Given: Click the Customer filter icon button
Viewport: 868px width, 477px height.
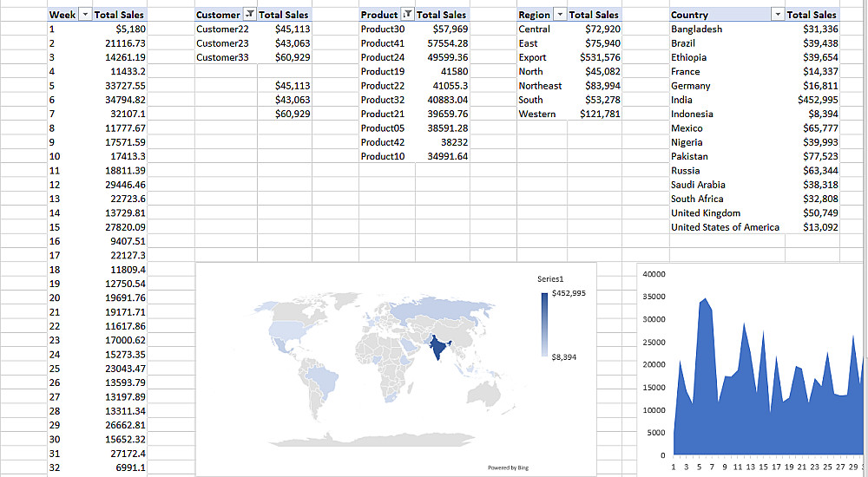Looking at the screenshot, I should tap(250, 15).
